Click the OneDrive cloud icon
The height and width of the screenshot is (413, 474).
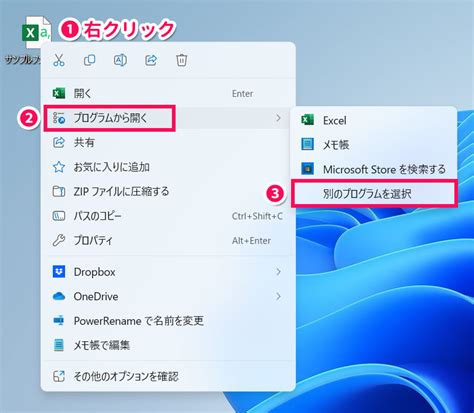click(x=59, y=296)
